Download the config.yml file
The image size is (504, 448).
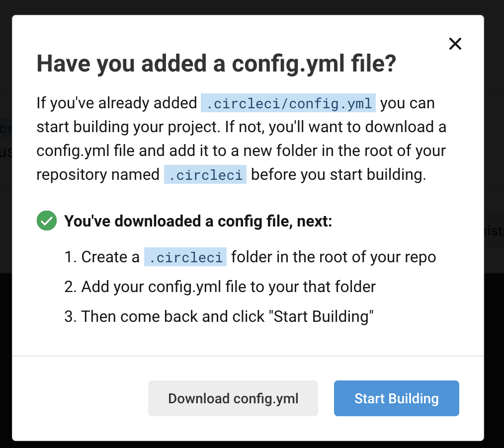233,398
